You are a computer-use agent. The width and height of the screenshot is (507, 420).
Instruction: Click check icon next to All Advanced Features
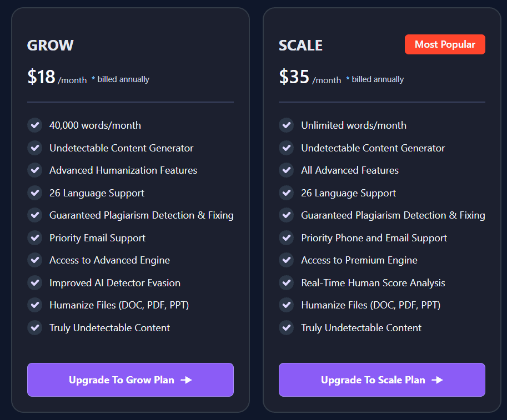pyautogui.click(x=287, y=170)
